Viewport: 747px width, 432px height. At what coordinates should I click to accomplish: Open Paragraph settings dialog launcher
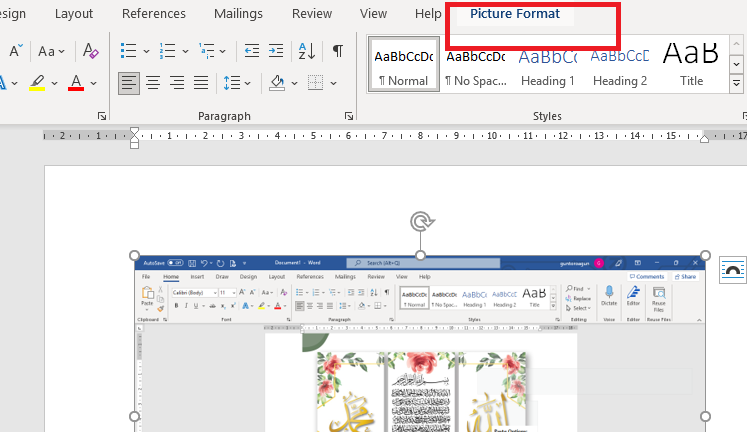349,116
